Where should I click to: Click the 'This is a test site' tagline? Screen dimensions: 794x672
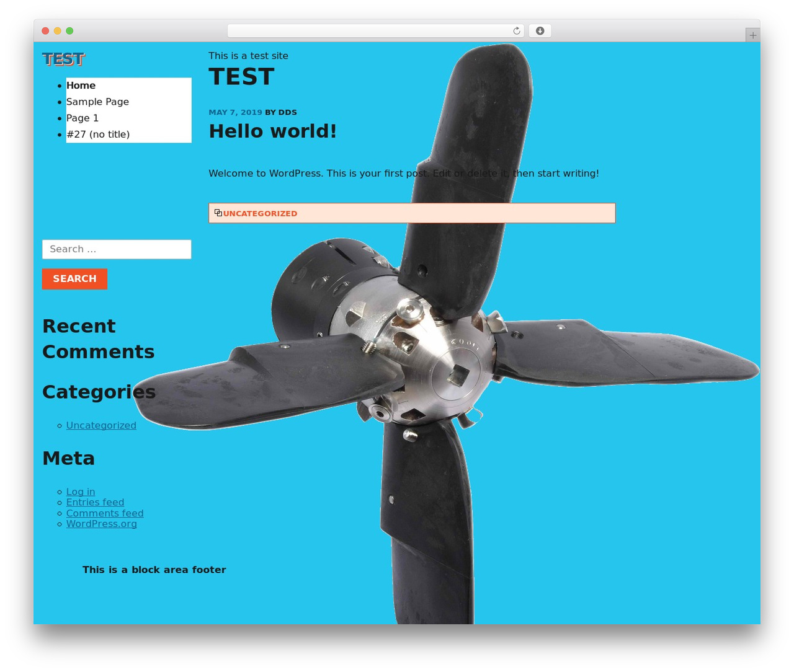(248, 56)
